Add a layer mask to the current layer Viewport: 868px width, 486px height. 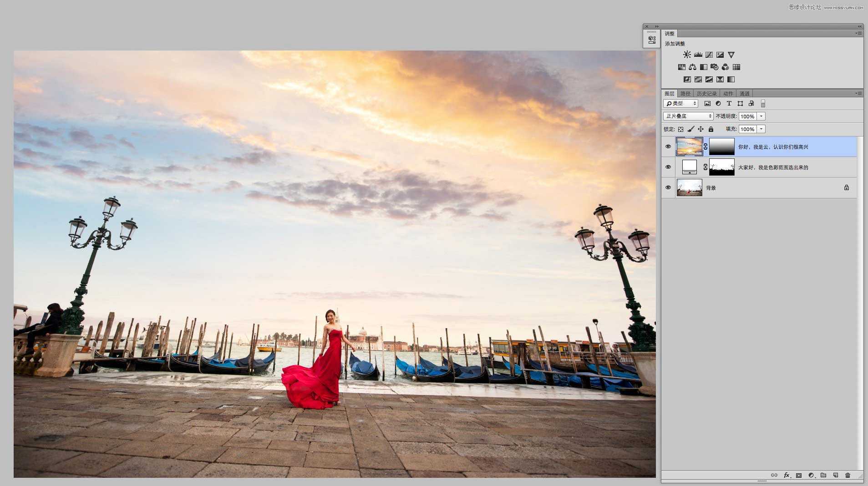click(x=799, y=475)
